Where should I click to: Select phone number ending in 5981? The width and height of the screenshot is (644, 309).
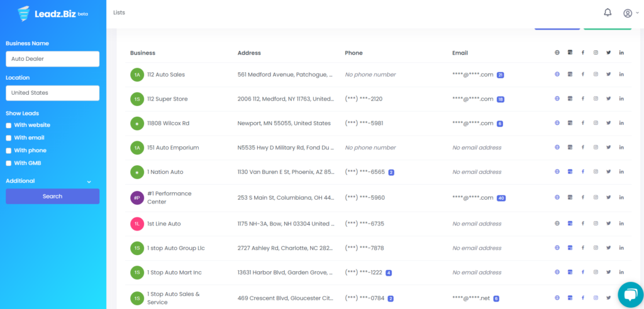[x=364, y=123]
